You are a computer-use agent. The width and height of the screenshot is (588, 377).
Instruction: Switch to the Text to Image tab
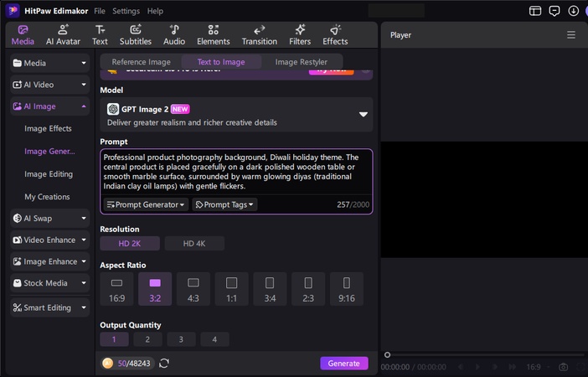click(221, 62)
